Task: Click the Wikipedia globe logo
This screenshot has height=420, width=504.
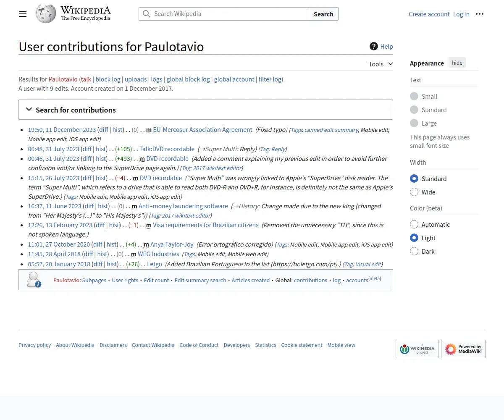Action: [46, 14]
